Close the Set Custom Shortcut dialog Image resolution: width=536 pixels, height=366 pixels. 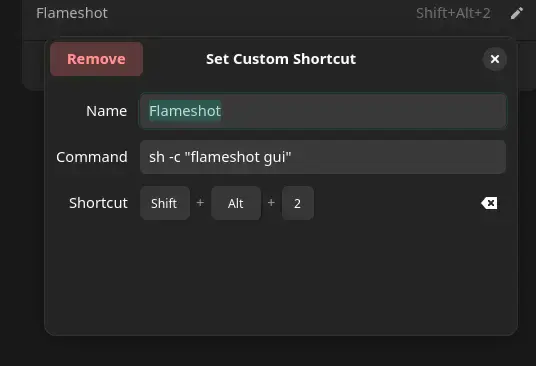pos(495,59)
